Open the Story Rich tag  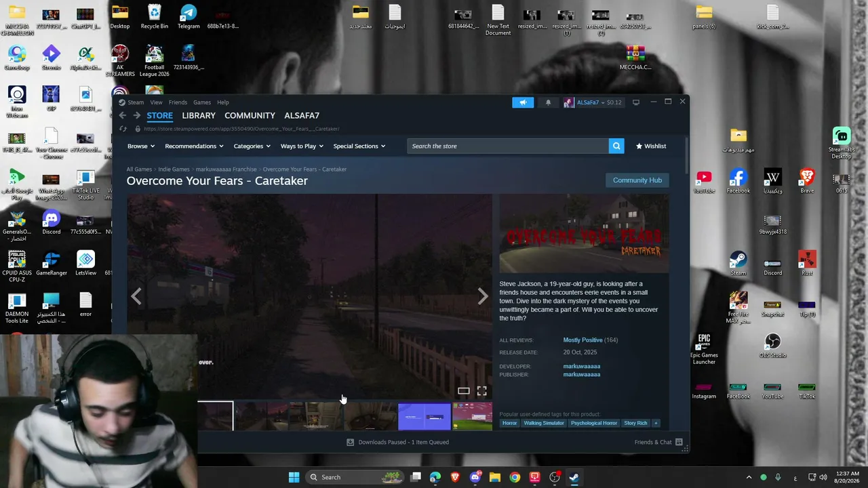635,423
